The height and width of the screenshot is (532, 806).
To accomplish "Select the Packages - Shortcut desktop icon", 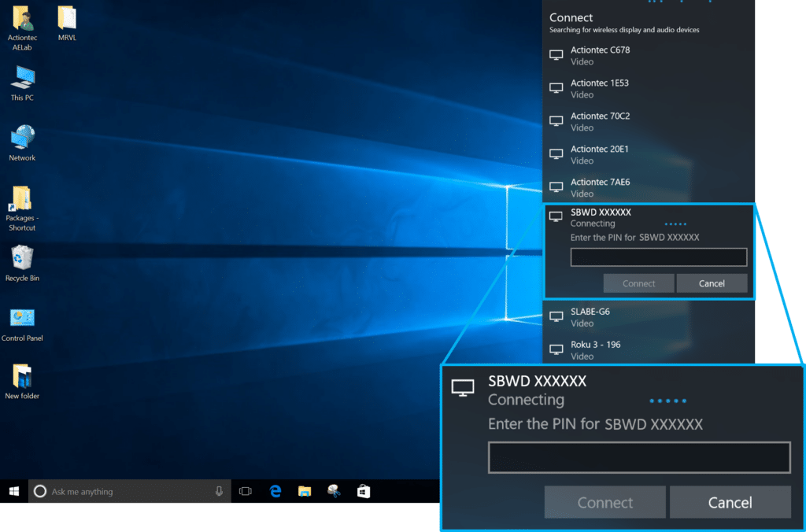I will 22,209.
